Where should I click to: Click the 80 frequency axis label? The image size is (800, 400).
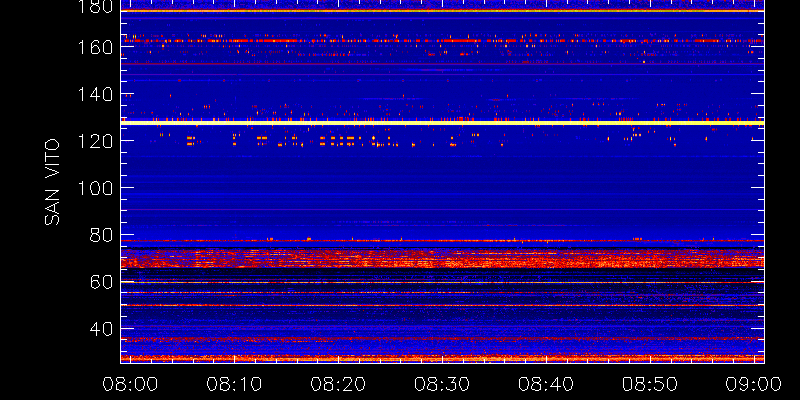click(x=102, y=235)
